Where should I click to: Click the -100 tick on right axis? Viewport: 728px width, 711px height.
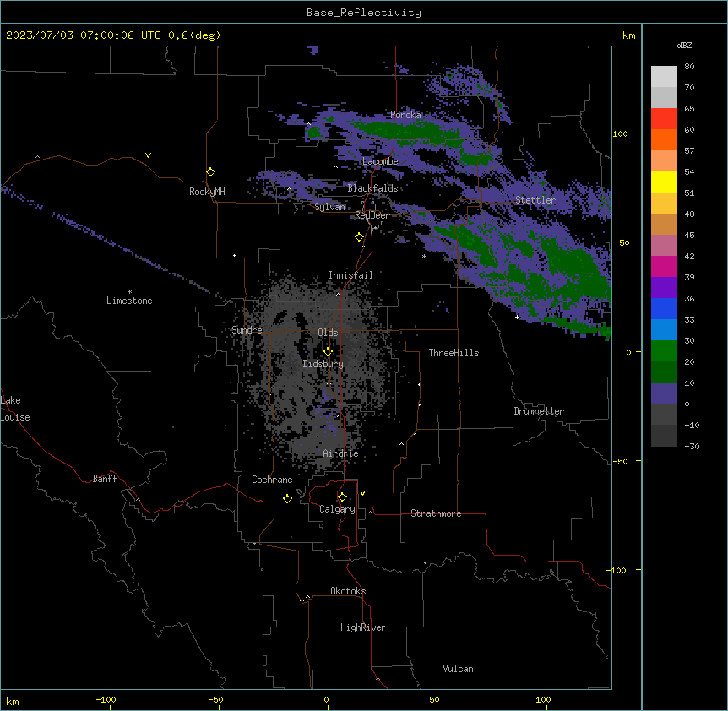pos(617,570)
